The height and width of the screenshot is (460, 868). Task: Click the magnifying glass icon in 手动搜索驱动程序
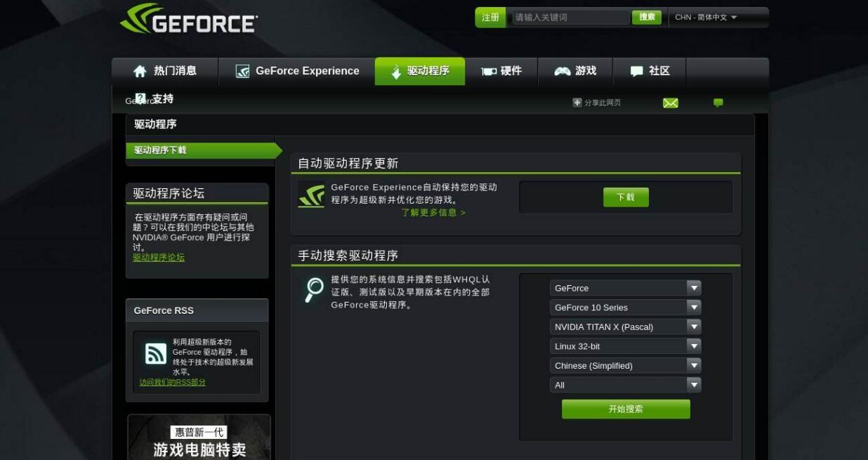point(313,289)
